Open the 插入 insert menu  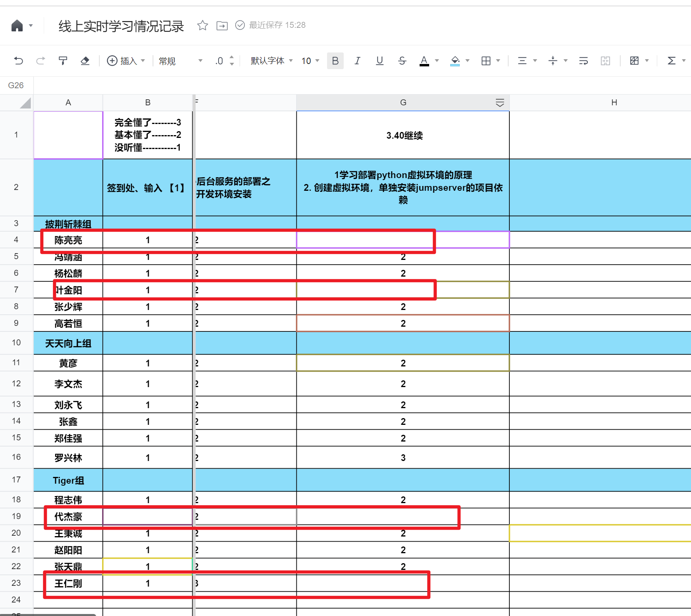pyautogui.click(x=126, y=61)
